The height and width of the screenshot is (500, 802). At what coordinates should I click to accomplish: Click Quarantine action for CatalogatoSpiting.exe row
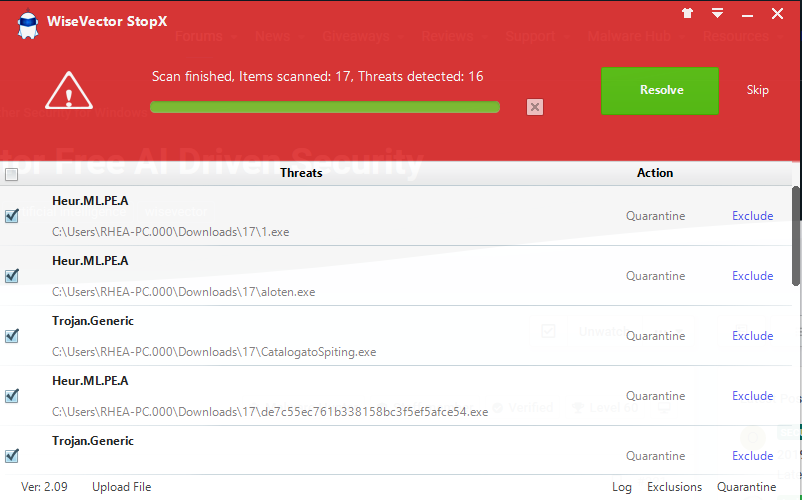656,335
